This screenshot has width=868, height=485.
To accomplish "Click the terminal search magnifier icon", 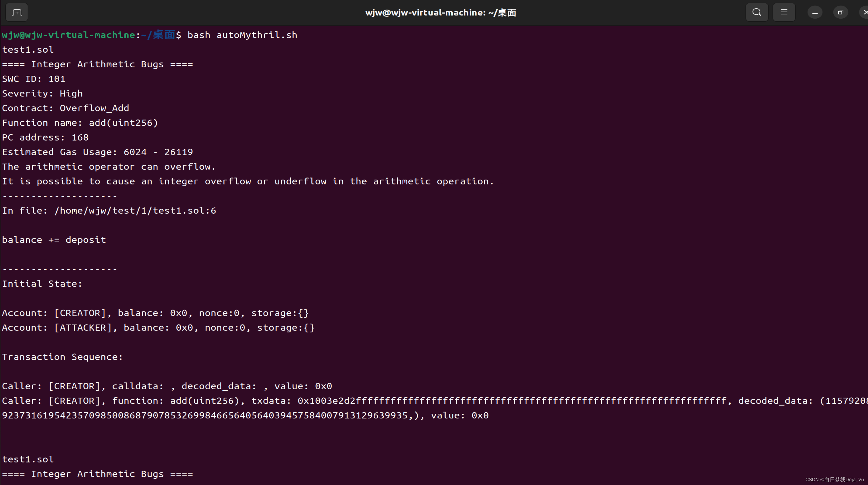I will (x=757, y=13).
